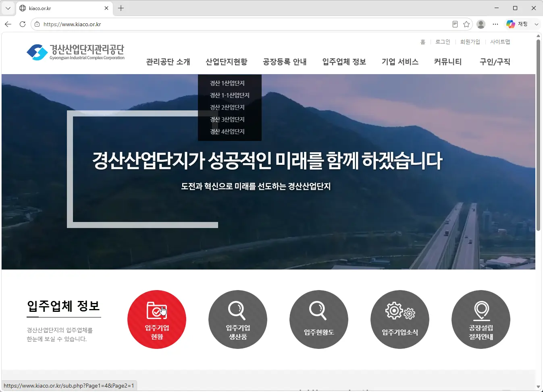Click the 입주기업소식 gears icon
The image size is (543, 392).
[400, 319]
